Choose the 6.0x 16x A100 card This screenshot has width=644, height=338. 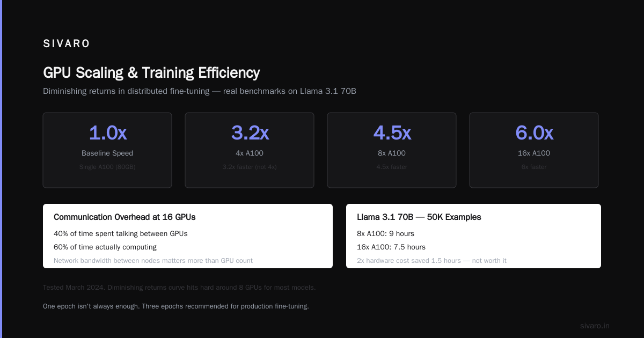[534, 150]
